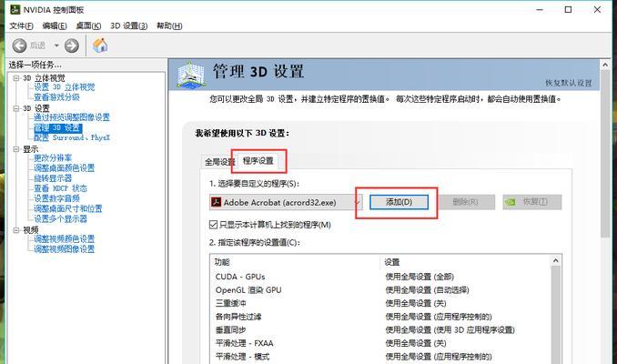Open the 3D 设置(3) menu
The image size is (617, 364).
click(x=128, y=26)
